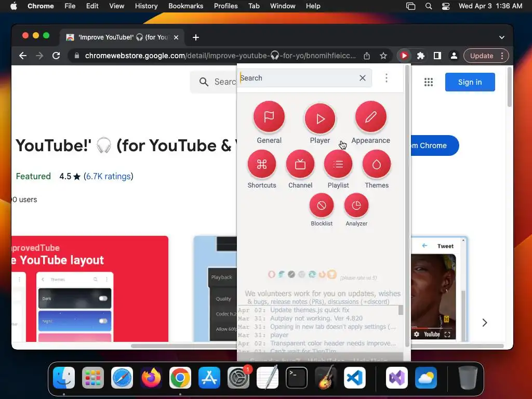Open the 'please rate us 5' link
Screen dimensions: 532x399
(x=358, y=278)
